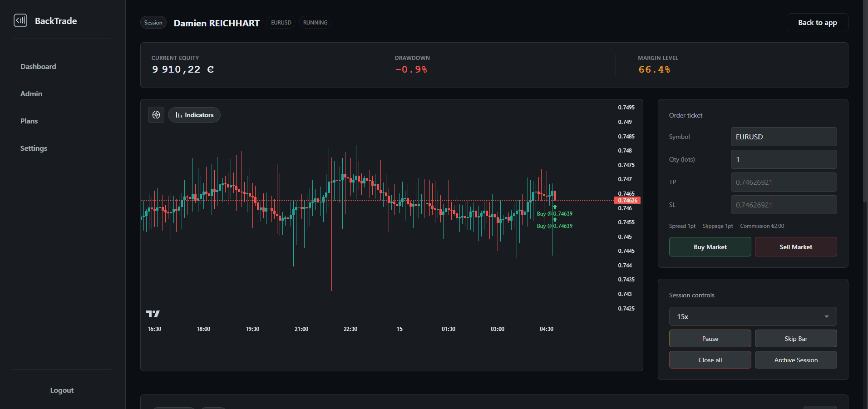Screen dimensions: 868x409
Task: Click the RUNNING status tag
Action: tap(315, 22)
